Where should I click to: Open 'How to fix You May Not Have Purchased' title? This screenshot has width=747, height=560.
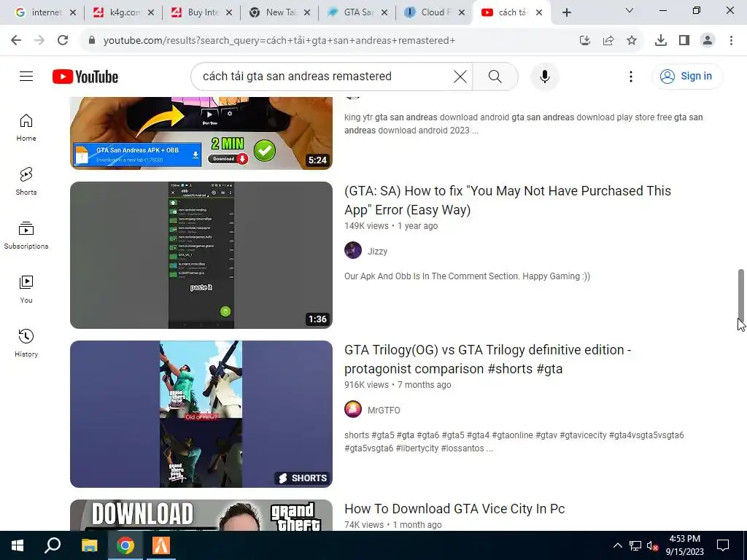(x=508, y=200)
